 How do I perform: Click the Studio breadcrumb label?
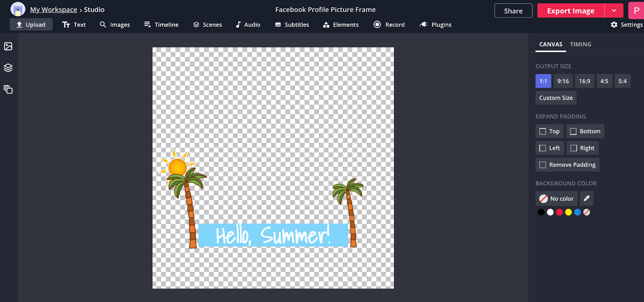point(94,10)
